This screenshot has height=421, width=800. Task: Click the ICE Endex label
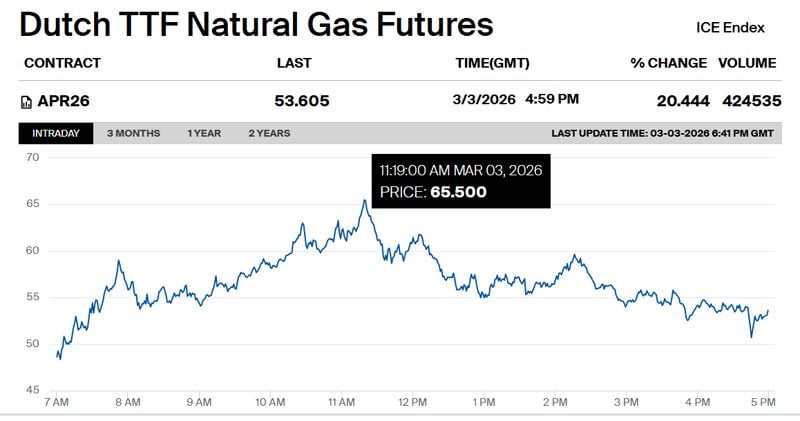730,28
